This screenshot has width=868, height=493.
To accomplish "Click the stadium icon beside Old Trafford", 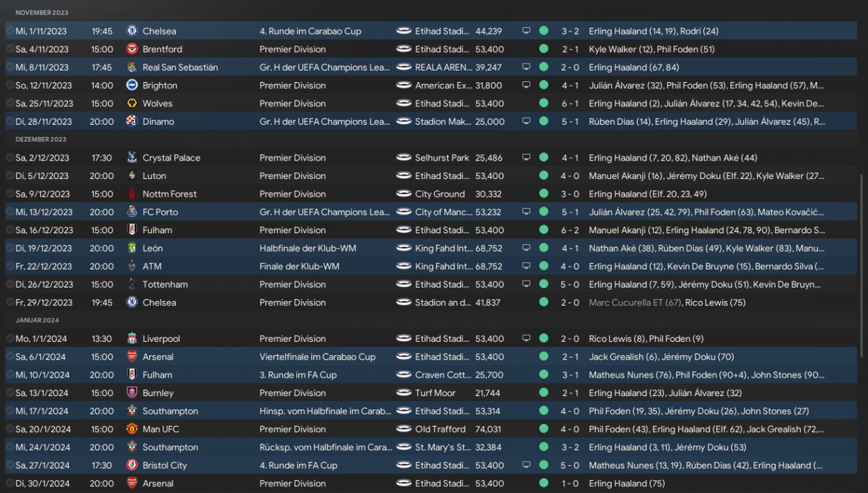I will (x=404, y=429).
